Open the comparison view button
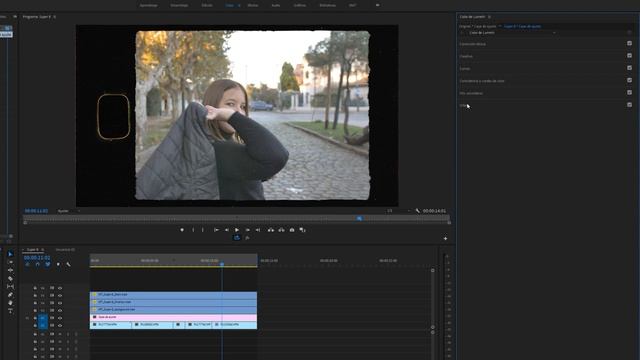 point(302,230)
